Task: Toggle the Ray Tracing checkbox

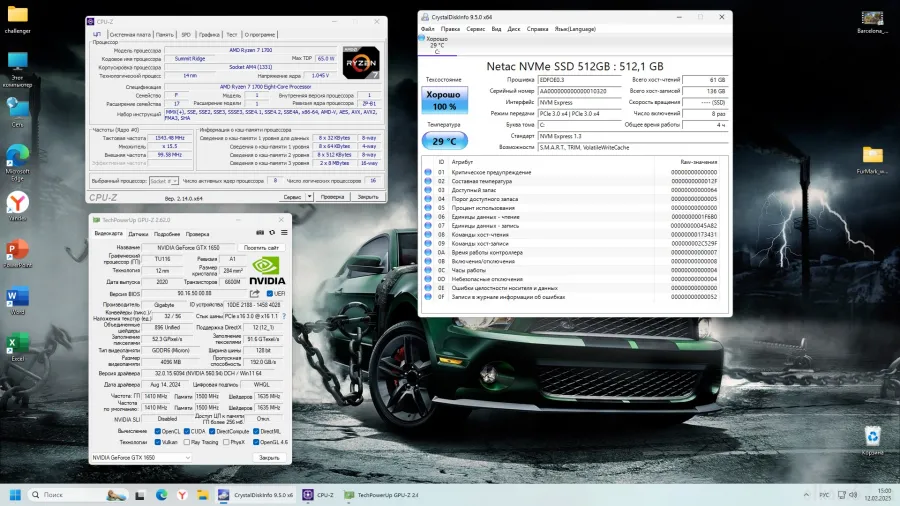Action: [x=187, y=442]
